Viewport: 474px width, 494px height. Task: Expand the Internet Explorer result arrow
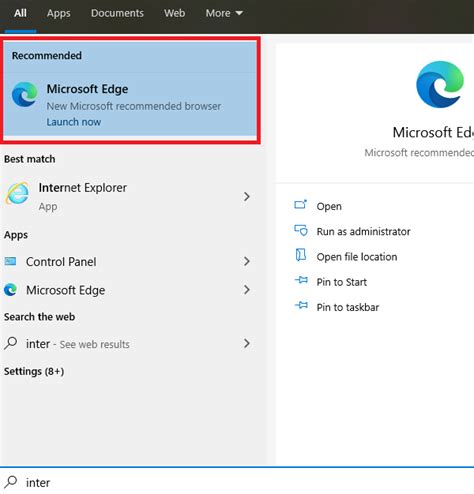(x=247, y=197)
